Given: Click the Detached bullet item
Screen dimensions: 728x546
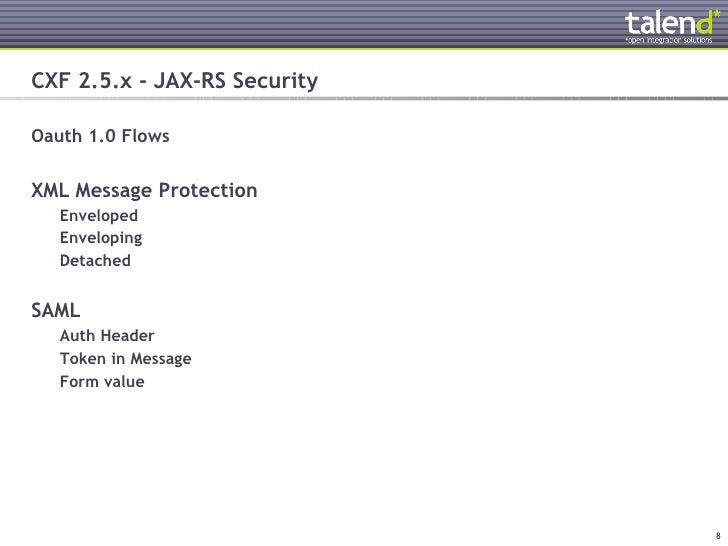Looking at the screenshot, I should click(x=95, y=260).
